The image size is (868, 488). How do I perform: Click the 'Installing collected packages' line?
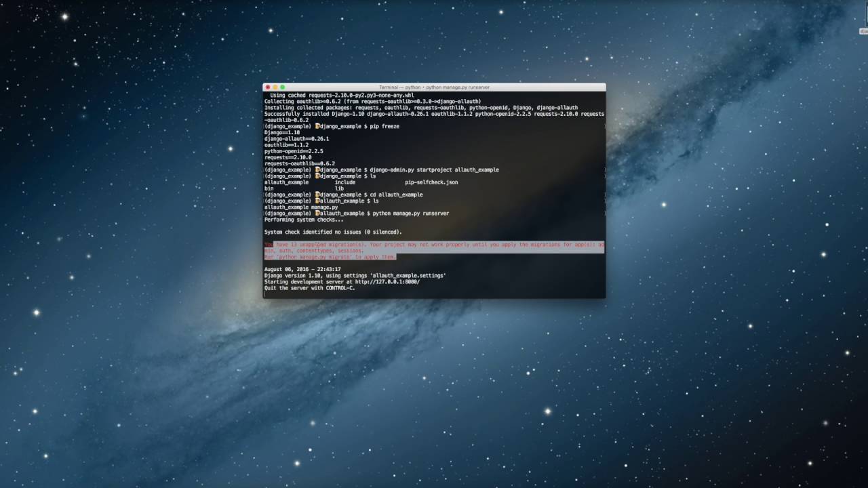(421, 107)
